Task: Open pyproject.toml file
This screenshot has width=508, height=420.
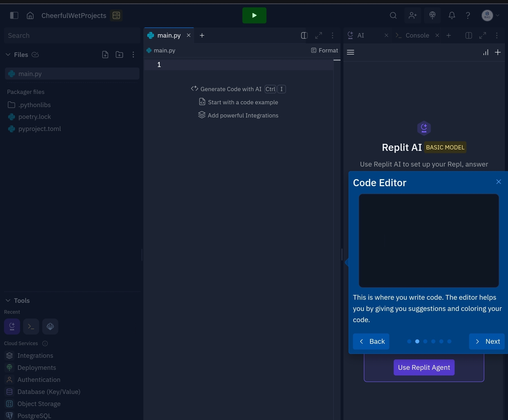Action: [x=40, y=129]
